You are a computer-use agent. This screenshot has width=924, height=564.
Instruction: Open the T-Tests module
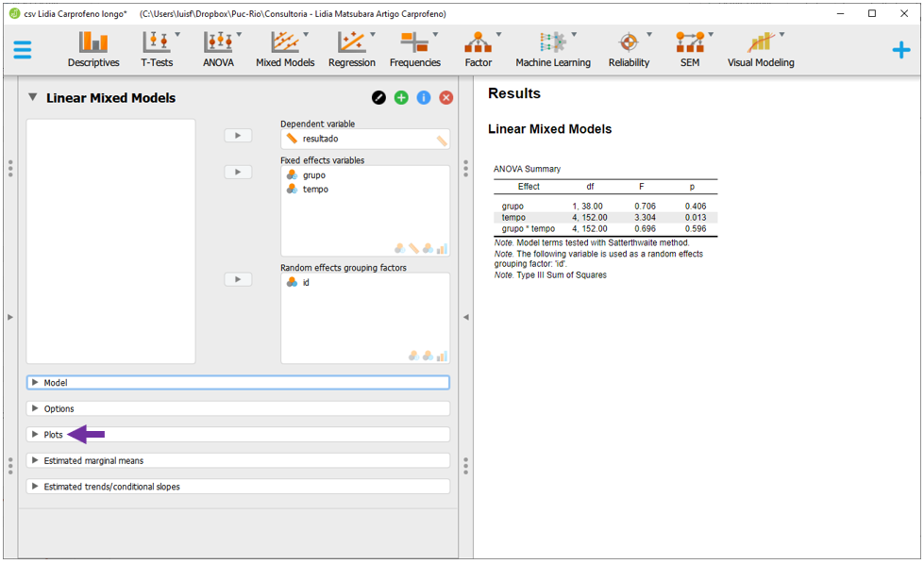[x=157, y=49]
